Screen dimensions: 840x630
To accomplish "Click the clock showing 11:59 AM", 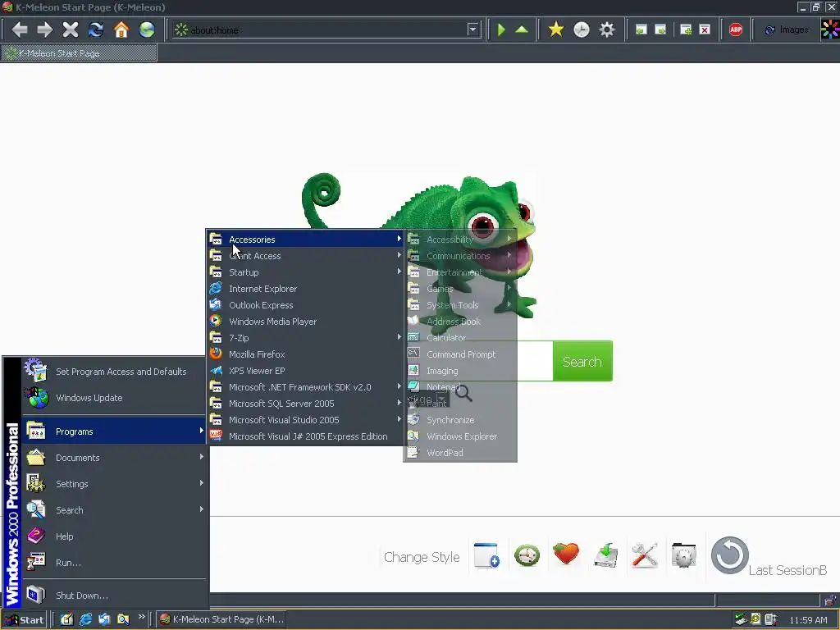I will [808, 620].
